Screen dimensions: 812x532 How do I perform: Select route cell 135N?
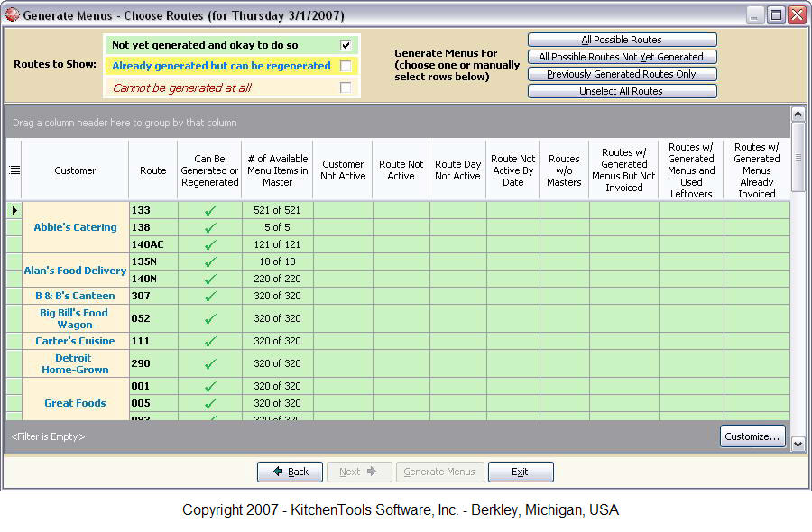(153, 261)
